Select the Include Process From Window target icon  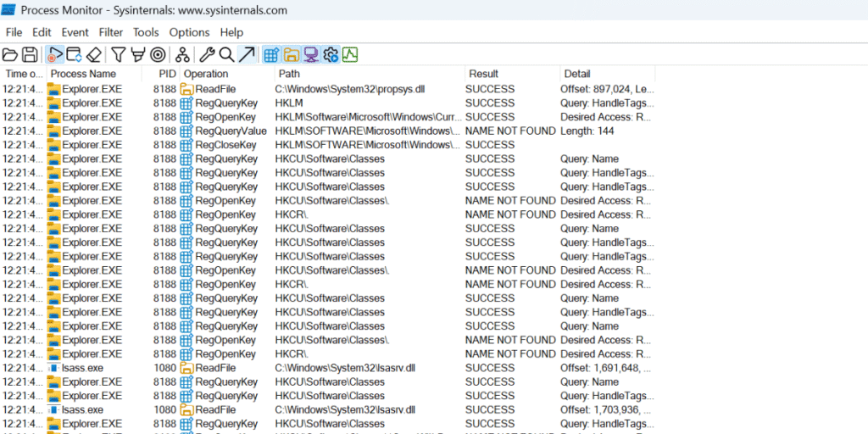(x=158, y=54)
